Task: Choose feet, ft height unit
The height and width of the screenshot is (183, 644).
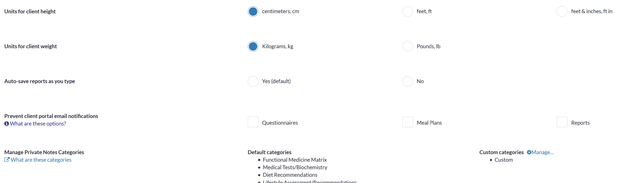Action: [x=407, y=11]
